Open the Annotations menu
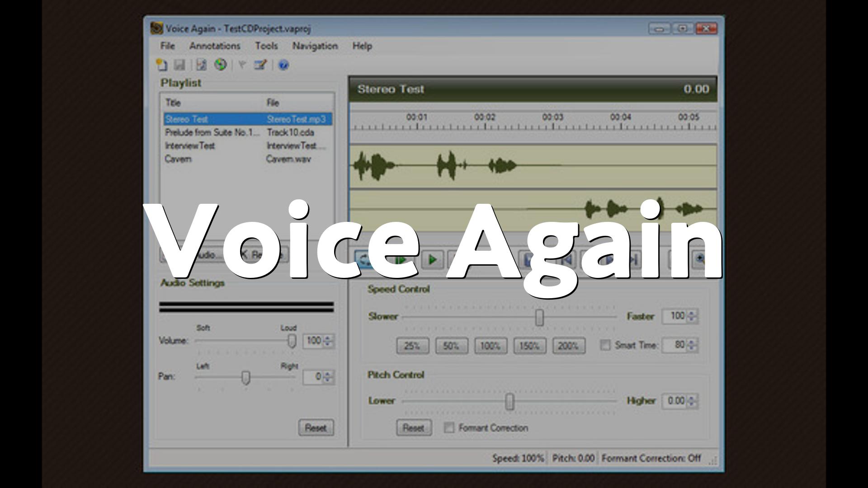The width and height of the screenshot is (868, 488). tap(215, 46)
